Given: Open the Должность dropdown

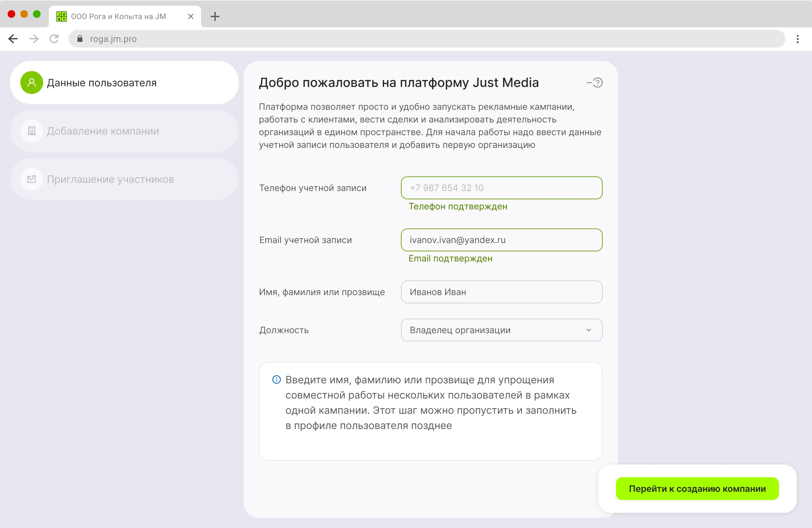Looking at the screenshot, I should [x=501, y=330].
